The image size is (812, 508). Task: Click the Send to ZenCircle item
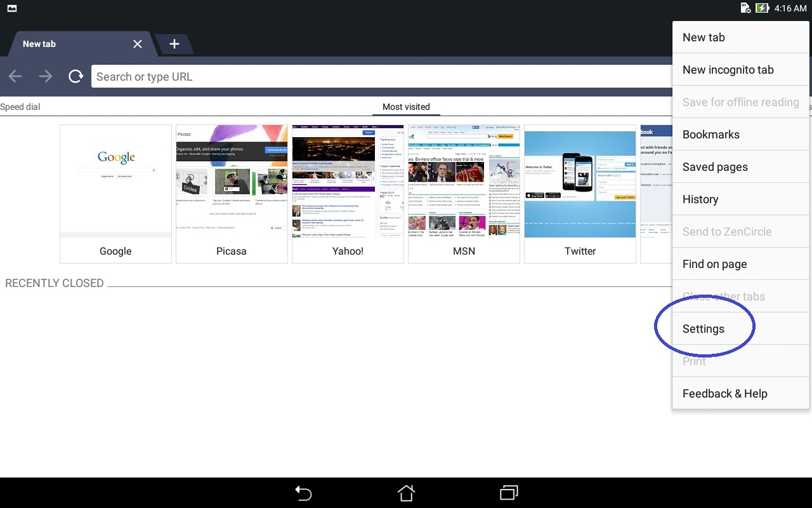tap(741, 232)
